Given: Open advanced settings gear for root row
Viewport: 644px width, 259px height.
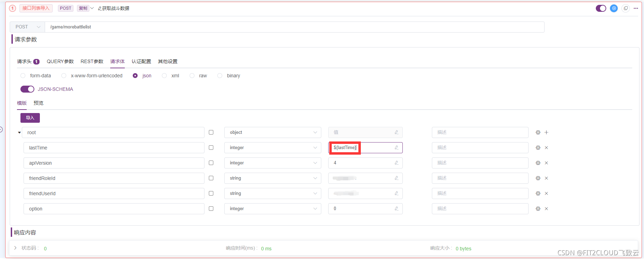Looking at the screenshot, I should 538,132.
